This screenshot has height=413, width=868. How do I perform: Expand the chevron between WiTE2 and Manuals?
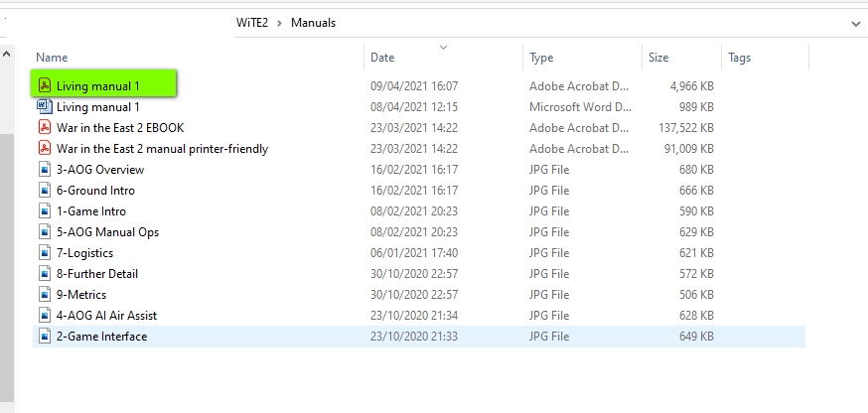click(x=279, y=23)
